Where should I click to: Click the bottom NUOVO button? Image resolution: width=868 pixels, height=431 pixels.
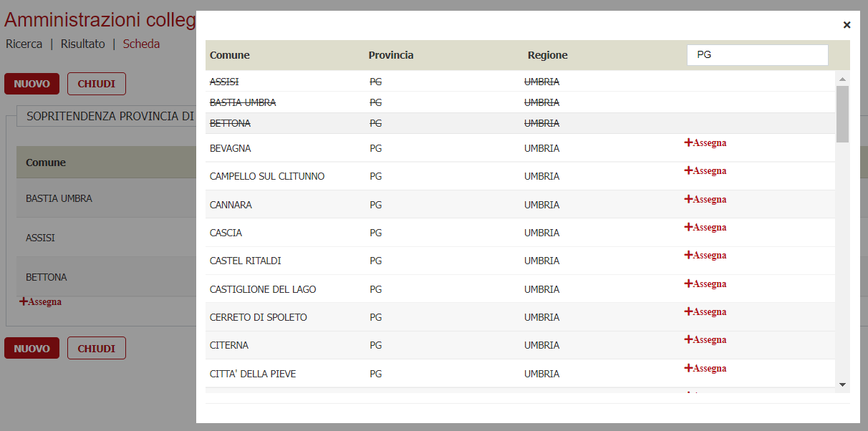(x=32, y=348)
